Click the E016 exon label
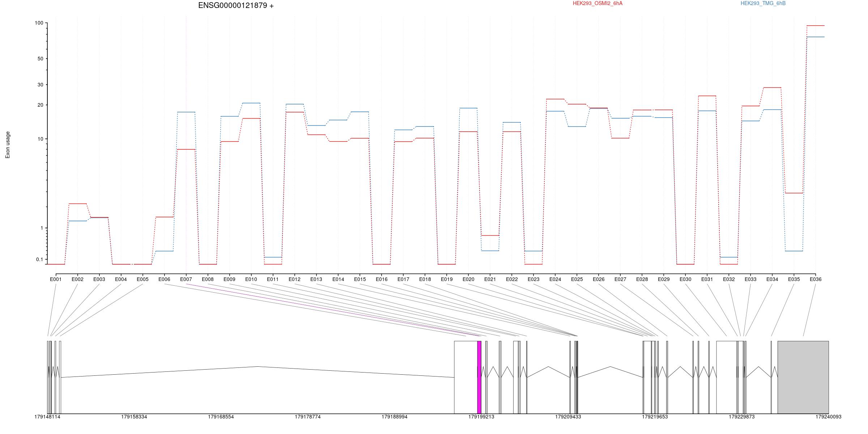 382,279
